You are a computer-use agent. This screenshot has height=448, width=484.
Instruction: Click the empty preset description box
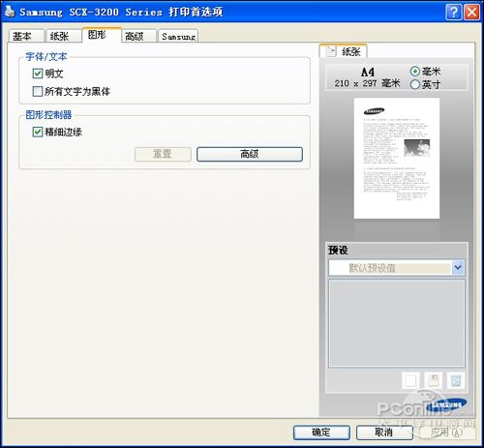coord(397,323)
